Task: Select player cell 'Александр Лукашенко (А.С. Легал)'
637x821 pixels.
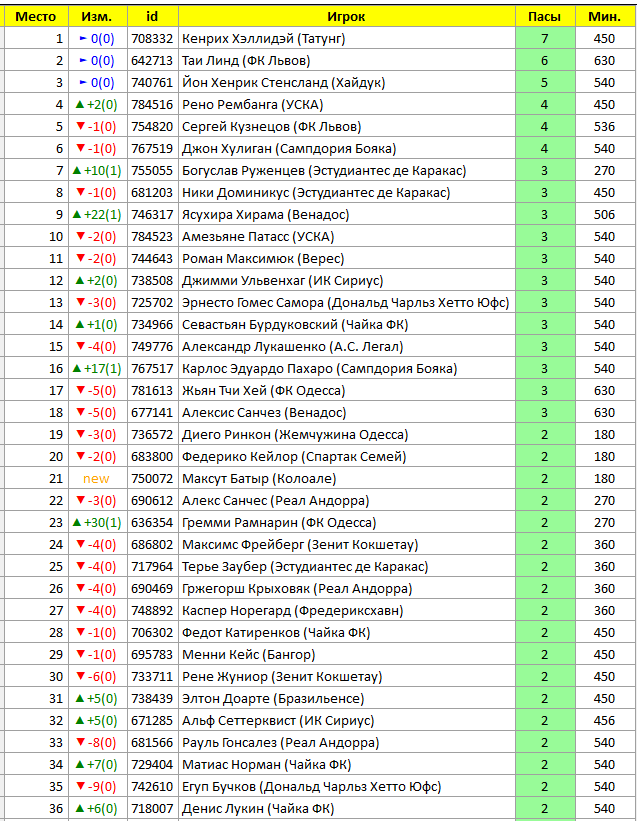Action: [347, 347]
